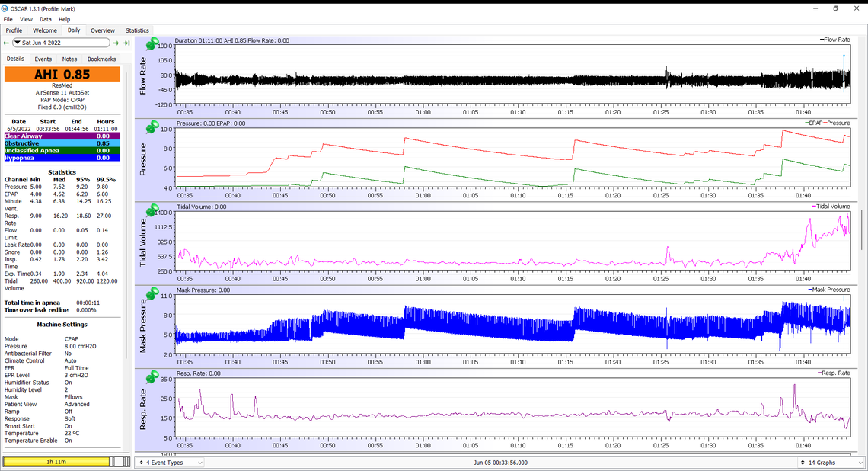Select the Details sub-tab
The image size is (868, 471).
pos(15,59)
